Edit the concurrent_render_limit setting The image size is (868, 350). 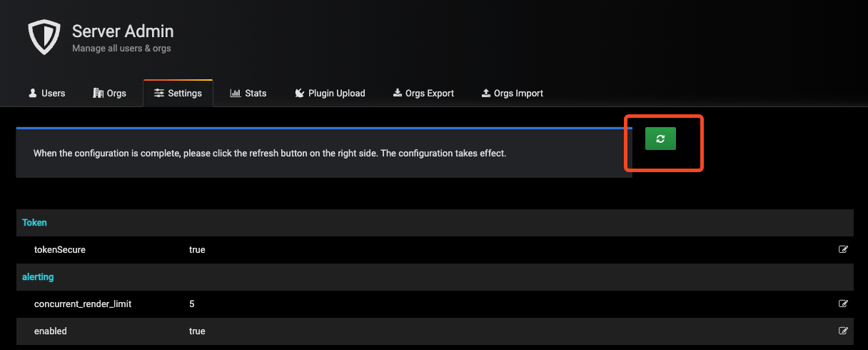click(x=843, y=304)
